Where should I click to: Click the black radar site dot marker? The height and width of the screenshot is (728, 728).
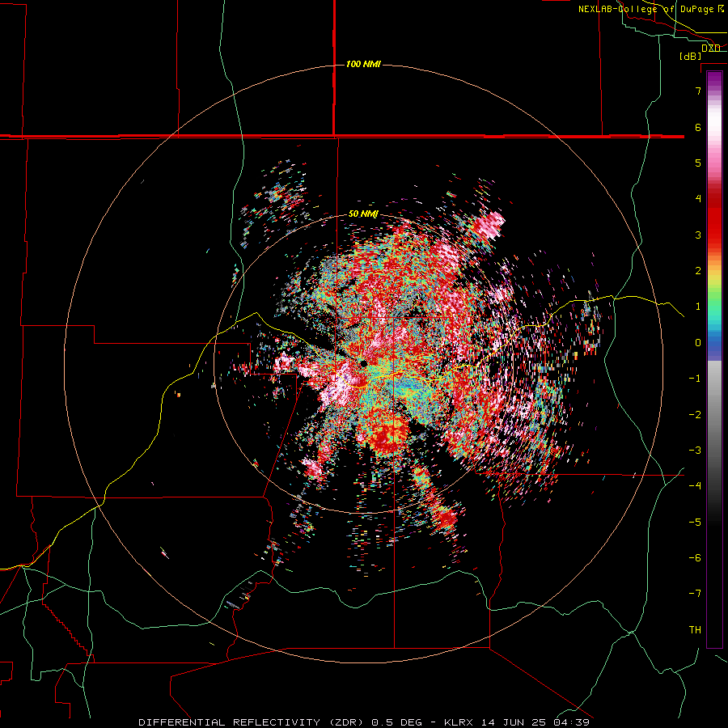[363, 363]
